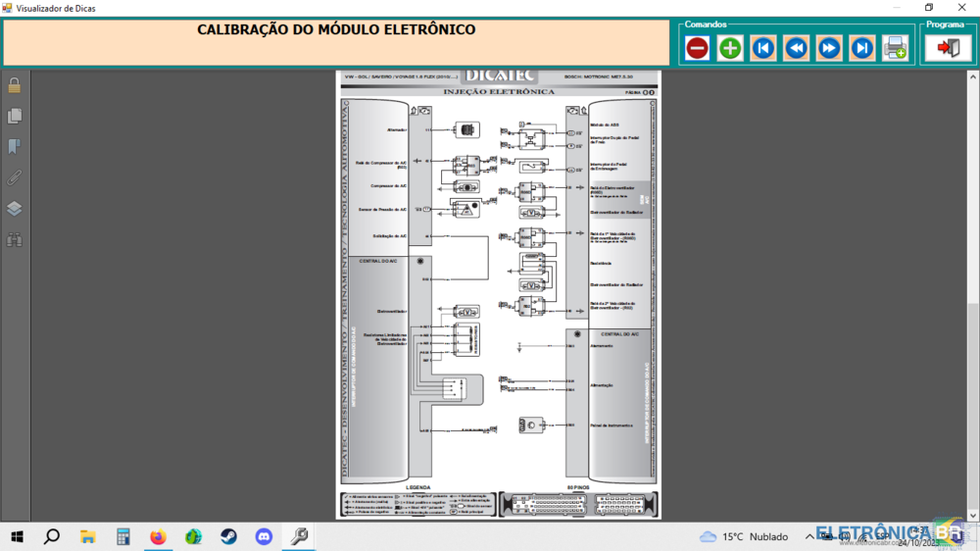Show the layers panel

(x=15, y=209)
